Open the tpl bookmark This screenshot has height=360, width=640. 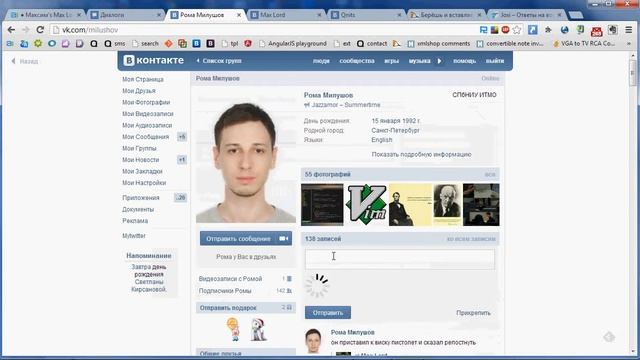tap(230, 43)
